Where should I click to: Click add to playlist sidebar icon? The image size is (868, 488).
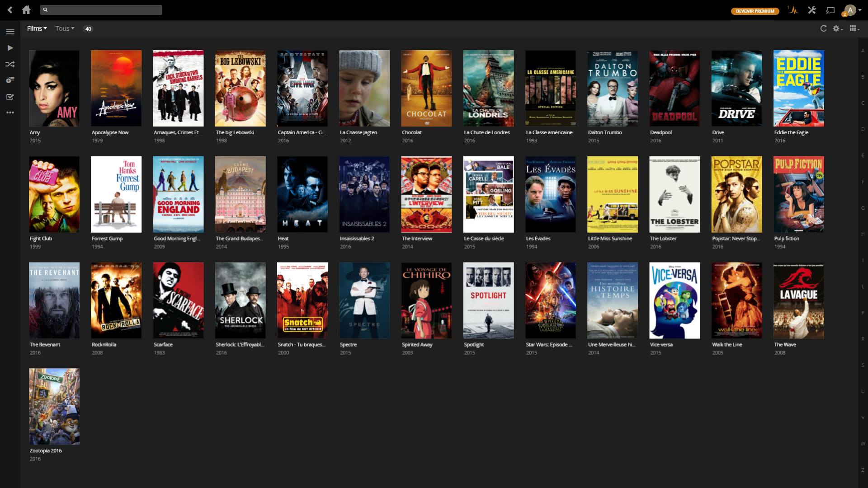(x=10, y=80)
